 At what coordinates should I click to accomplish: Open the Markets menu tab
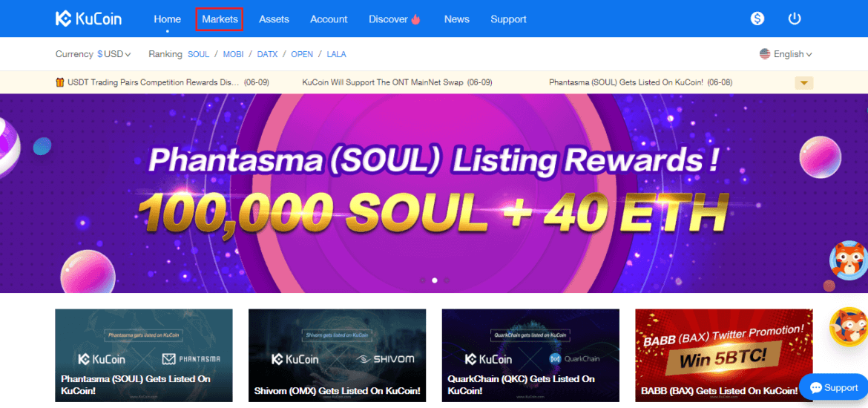click(220, 19)
